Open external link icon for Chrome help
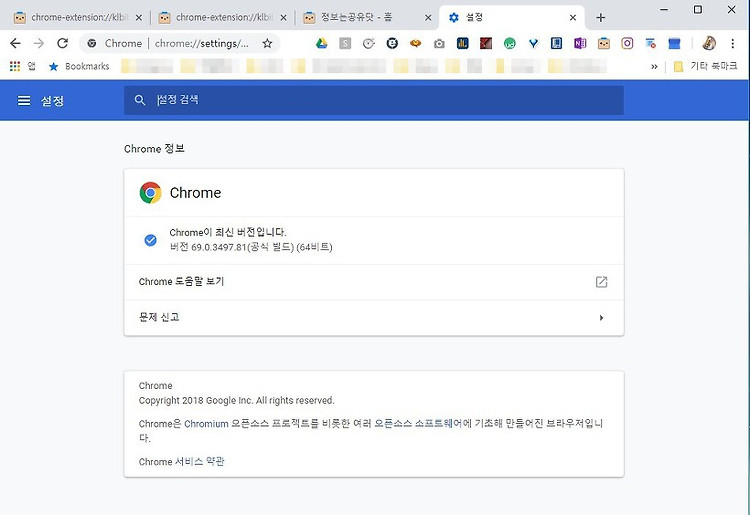The width and height of the screenshot is (750, 515). tap(601, 282)
